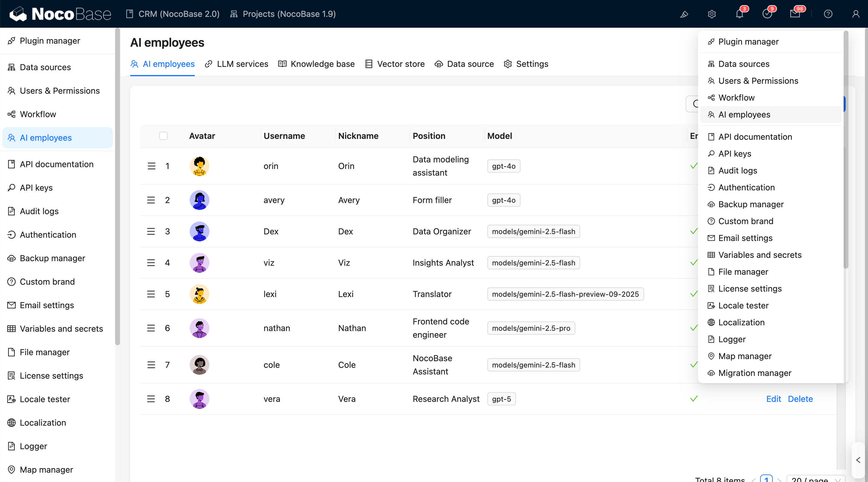The image size is (868, 482).
Task: Click the UI editor highlighter icon
Action: click(x=684, y=14)
